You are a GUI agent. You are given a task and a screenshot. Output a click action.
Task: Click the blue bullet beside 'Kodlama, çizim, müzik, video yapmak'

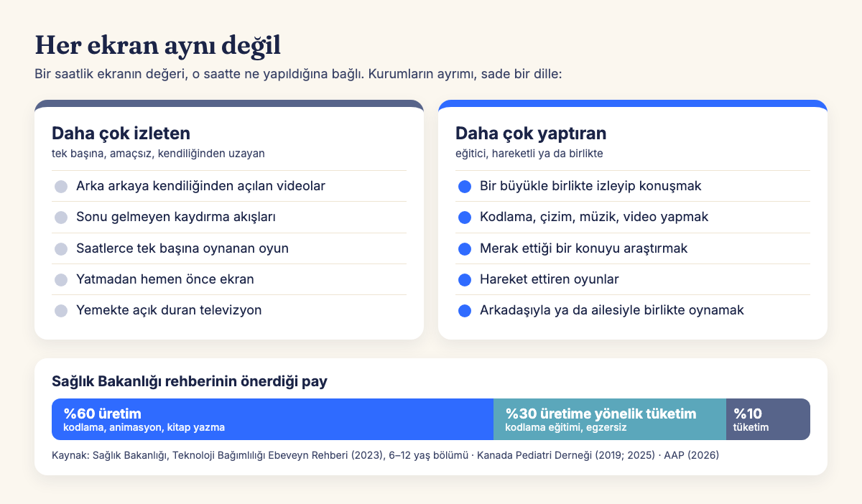point(465,218)
